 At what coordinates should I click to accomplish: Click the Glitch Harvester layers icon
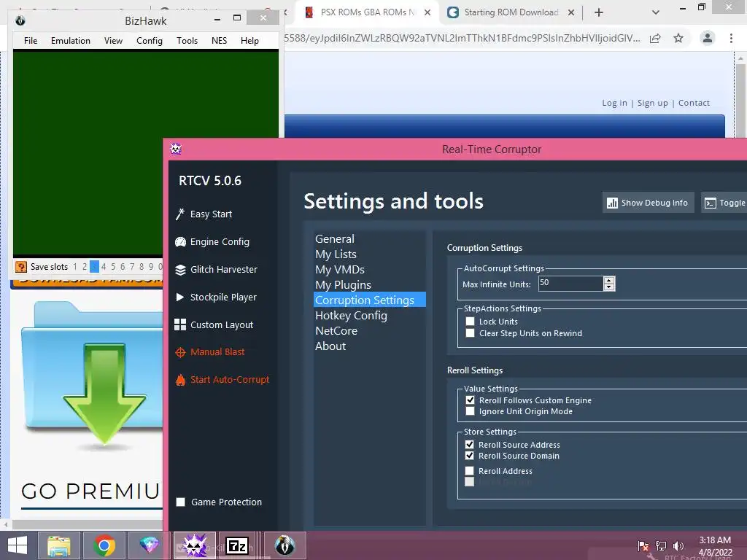pos(180,270)
